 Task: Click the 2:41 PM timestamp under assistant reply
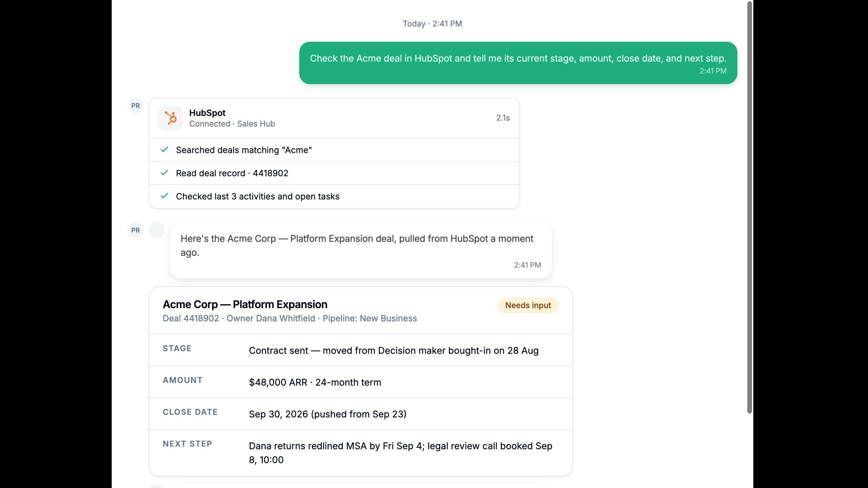click(527, 265)
